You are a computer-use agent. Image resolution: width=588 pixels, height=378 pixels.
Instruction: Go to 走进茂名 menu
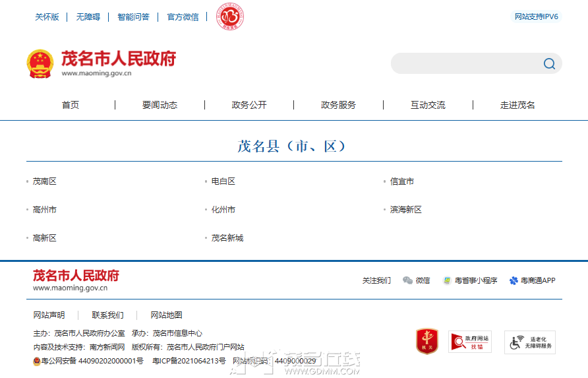(x=517, y=105)
